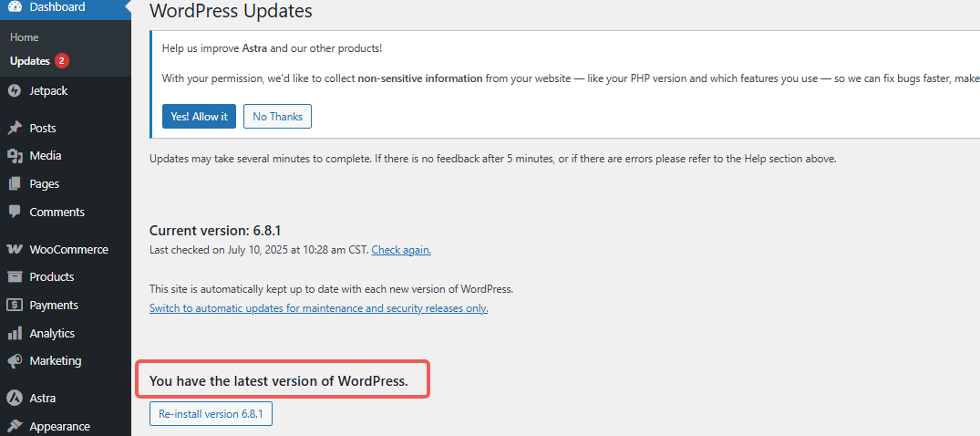Open the Home submenu item
980x436 pixels.
(25, 37)
